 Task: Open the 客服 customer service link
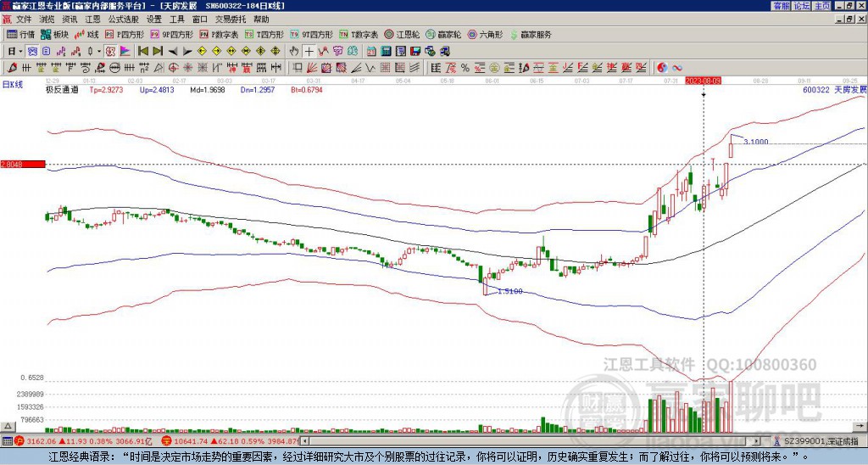coord(781,6)
